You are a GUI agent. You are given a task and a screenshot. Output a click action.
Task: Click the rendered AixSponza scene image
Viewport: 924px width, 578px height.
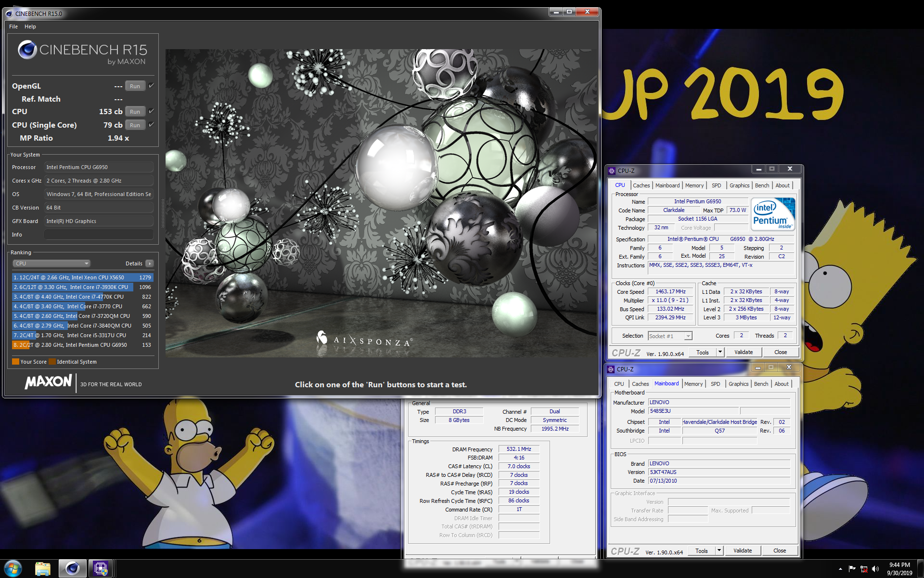381,203
